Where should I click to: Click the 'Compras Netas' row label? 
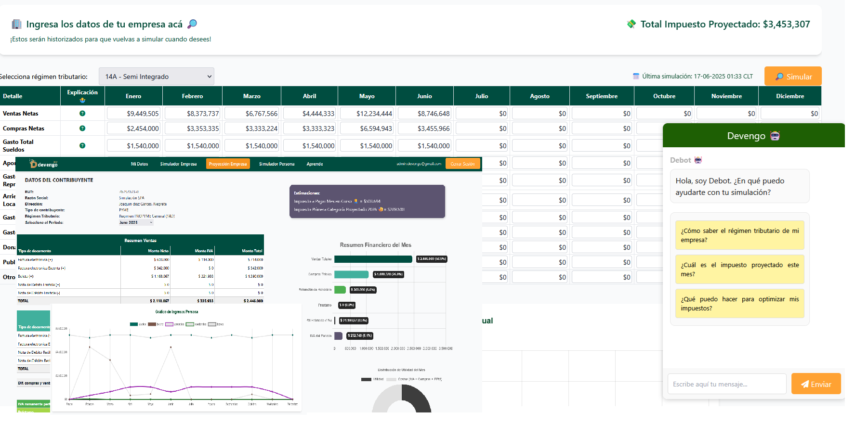[24, 129]
